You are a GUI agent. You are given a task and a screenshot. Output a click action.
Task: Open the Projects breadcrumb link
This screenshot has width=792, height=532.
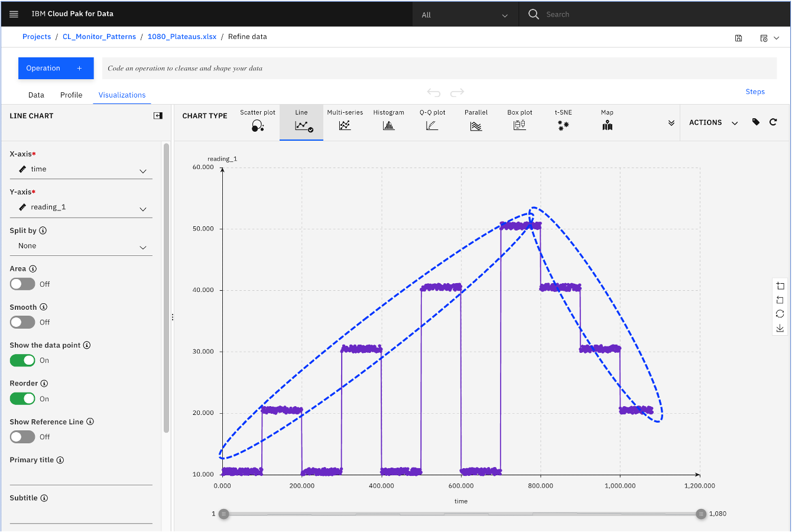pyautogui.click(x=37, y=37)
